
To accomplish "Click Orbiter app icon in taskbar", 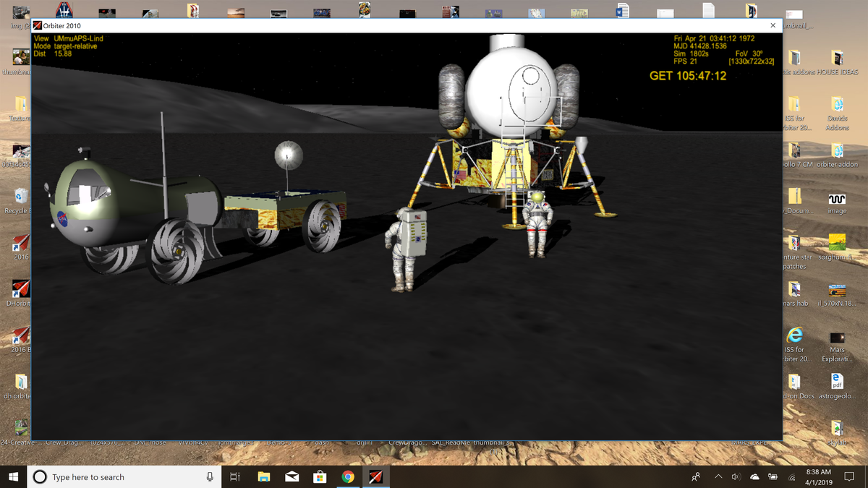I will coord(376,476).
